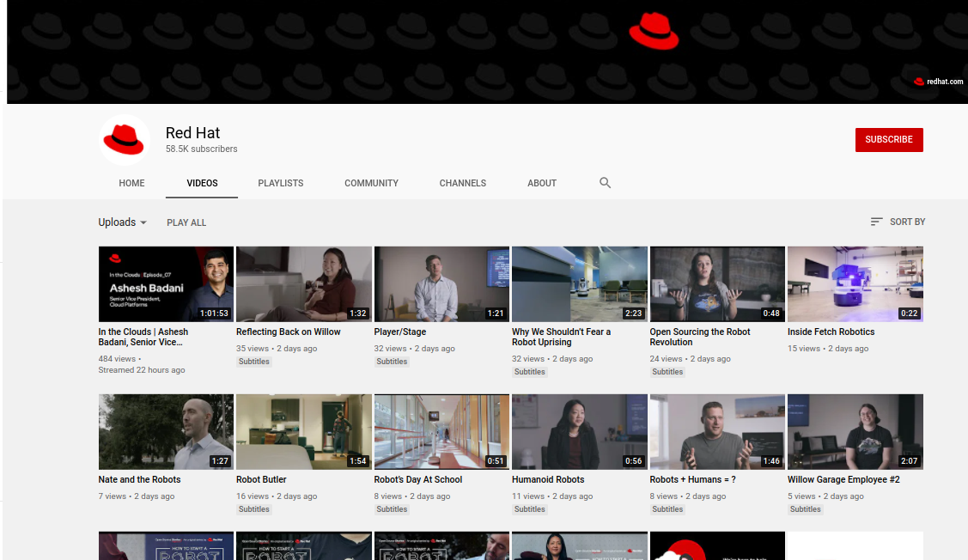Viewport: 968px width, 560px height.
Task: Open the Ashesh Badani video thumbnail
Action: (x=166, y=284)
